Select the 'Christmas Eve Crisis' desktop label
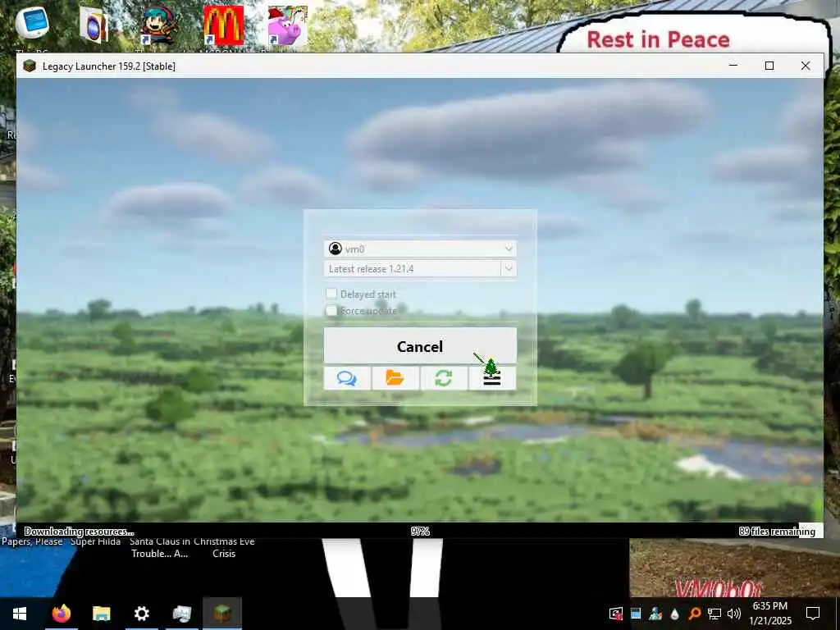Image resolution: width=840 pixels, height=630 pixels. tap(224, 547)
